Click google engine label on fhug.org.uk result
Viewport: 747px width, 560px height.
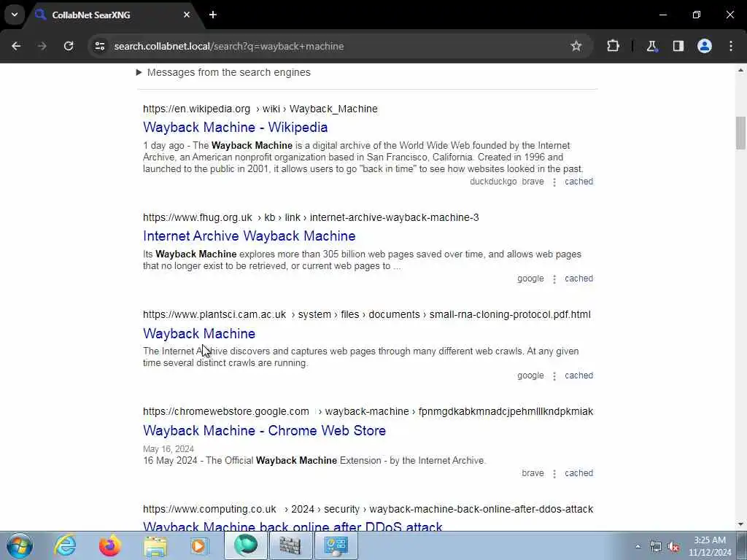pyautogui.click(x=530, y=279)
